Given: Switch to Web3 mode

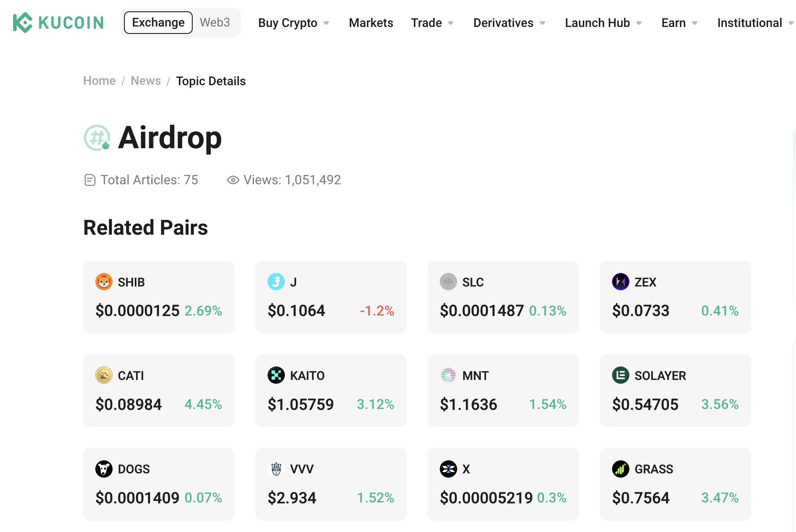Looking at the screenshot, I should pyautogui.click(x=215, y=23).
